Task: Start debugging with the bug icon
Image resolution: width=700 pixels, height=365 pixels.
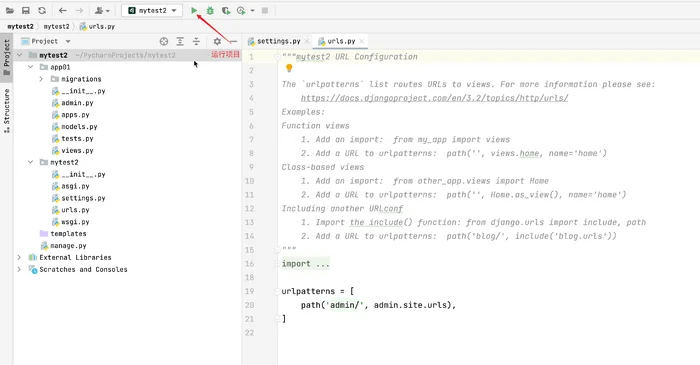Action: coord(210,10)
